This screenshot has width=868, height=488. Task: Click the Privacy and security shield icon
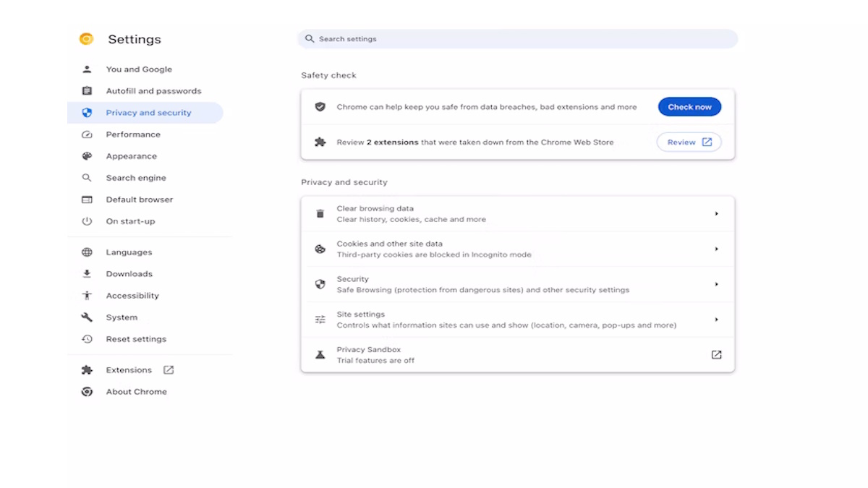click(x=87, y=113)
